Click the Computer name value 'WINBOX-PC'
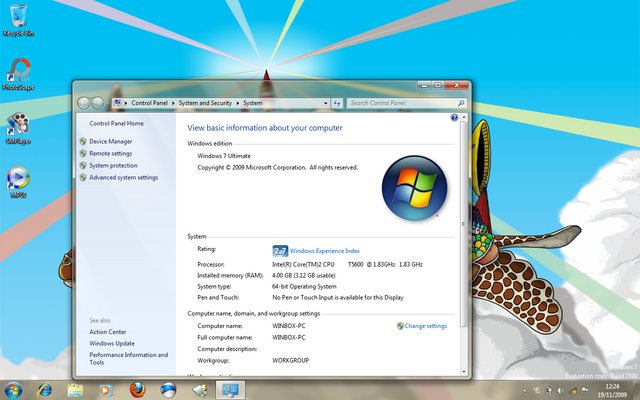The image size is (640, 400). [289, 326]
